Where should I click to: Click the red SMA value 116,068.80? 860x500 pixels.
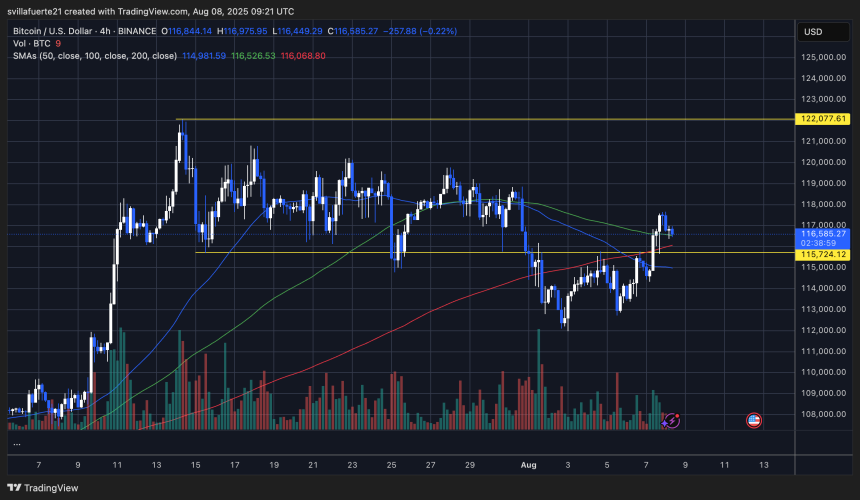[303, 56]
